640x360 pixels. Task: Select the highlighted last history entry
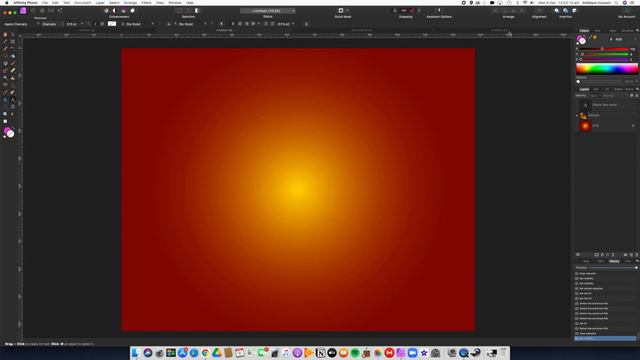[606, 338]
